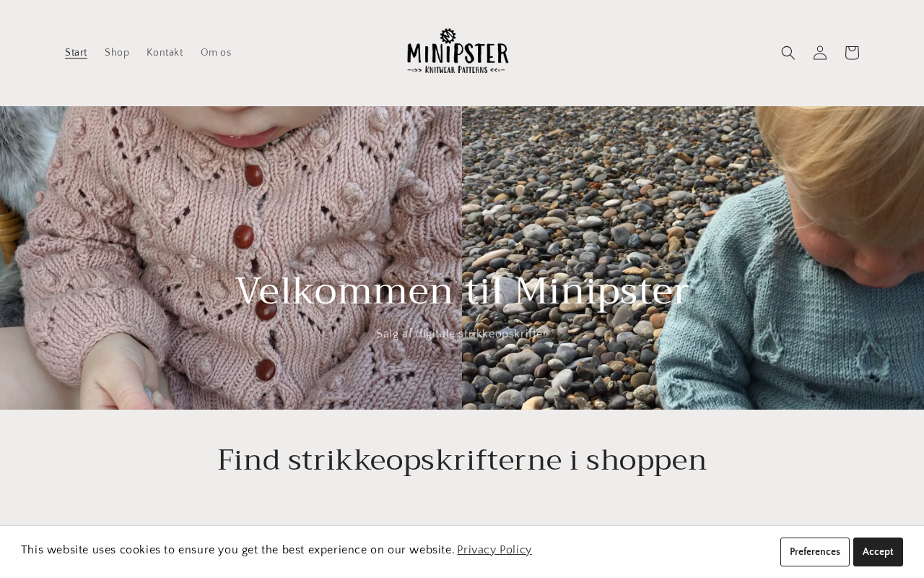Image resolution: width=924 pixels, height=578 pixels.
Task: Follow the Privacy Policy link
Action: (494, 550)
